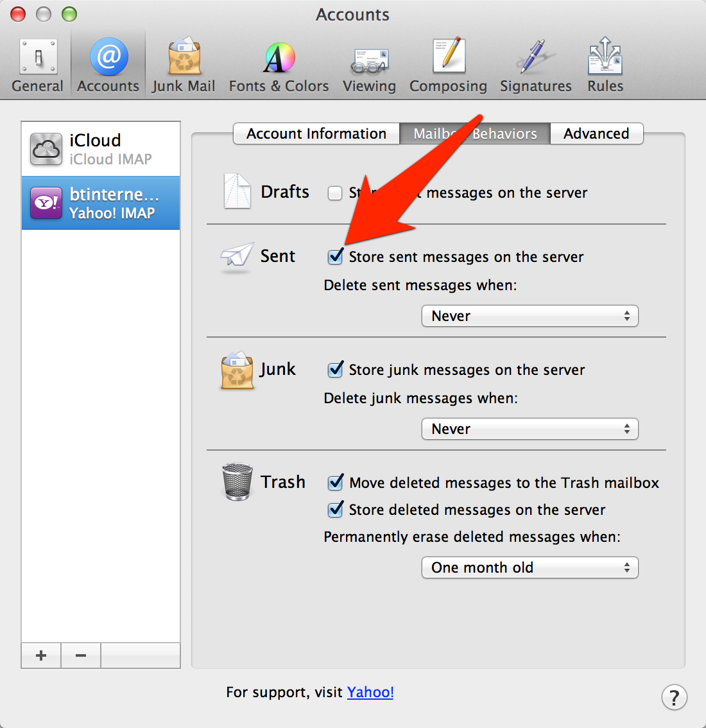Select the Mailbox Behaviors tab
The height and width of the screenshot is (728, 706).
pyautogui.click(x=475, y=134)
